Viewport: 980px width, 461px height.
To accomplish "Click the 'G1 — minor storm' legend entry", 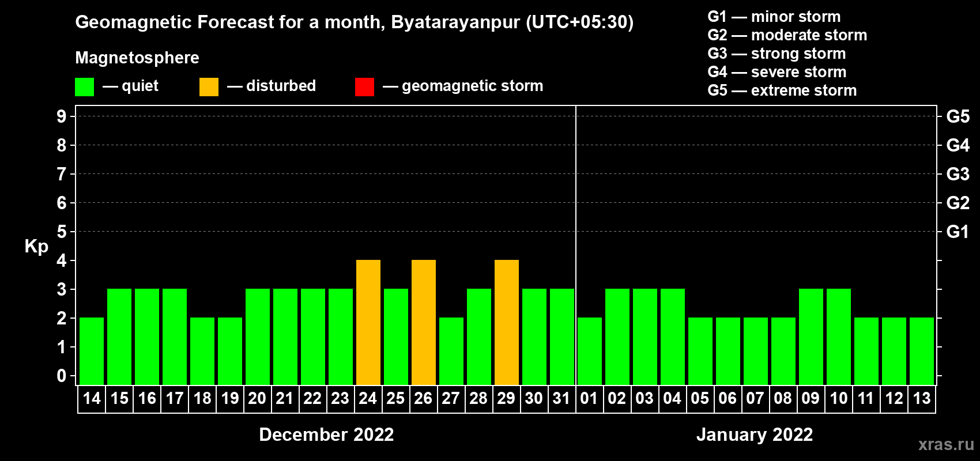I will (774, 17).
